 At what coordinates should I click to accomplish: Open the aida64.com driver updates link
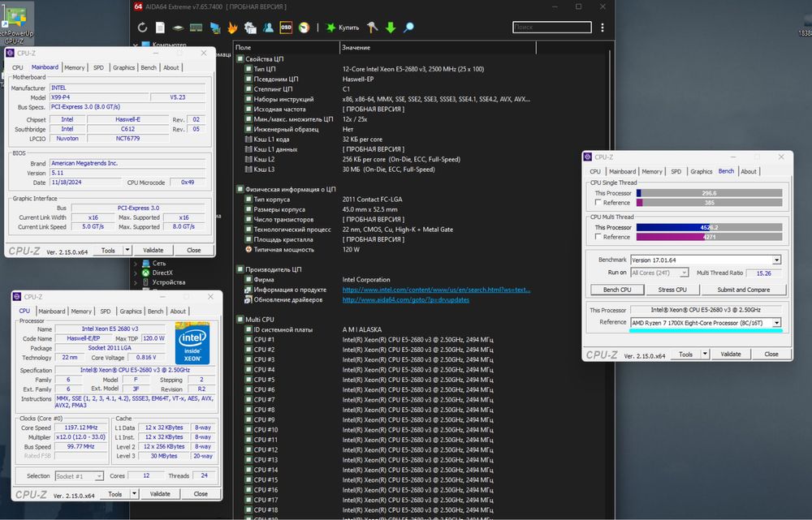click(405, 299)
